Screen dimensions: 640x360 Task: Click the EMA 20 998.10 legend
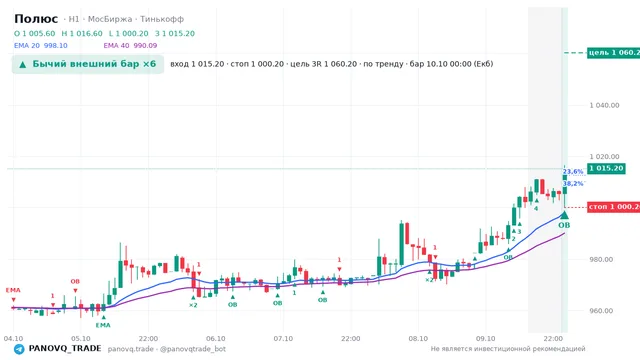tap(41, 45)
